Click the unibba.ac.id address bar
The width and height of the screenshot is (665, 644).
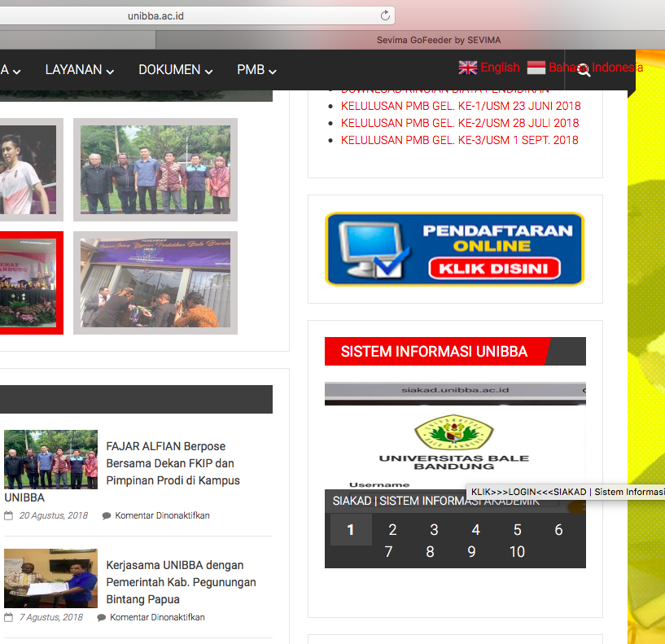[x=197, y=15]
